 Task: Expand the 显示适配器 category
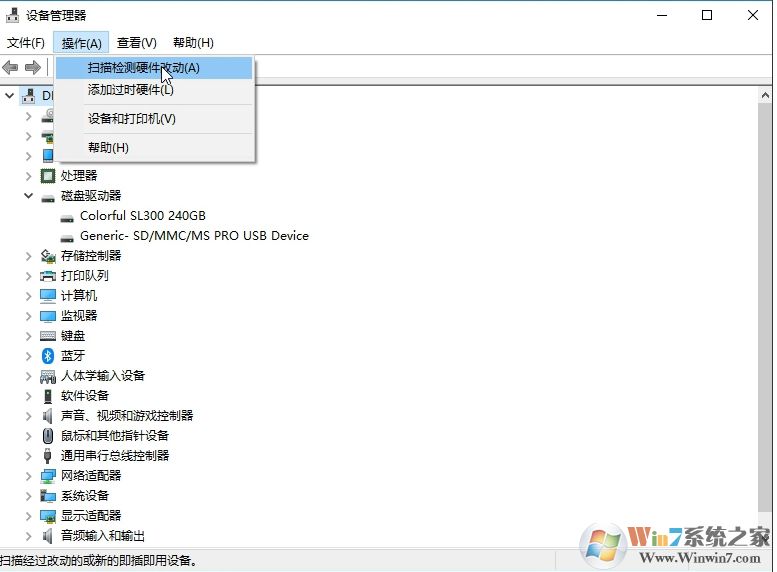point(29,516)
